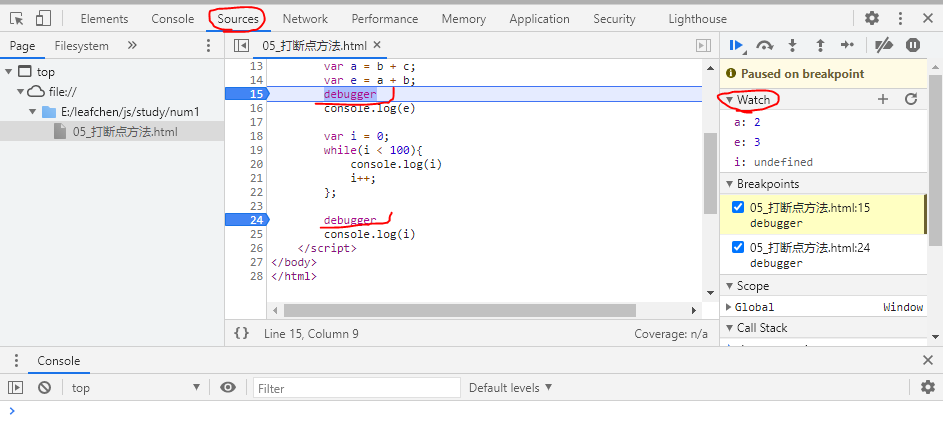This screenshot has height=443, width=943.
Task: Click the Step icon in debugger toolbar
Action: coord(847,45)
